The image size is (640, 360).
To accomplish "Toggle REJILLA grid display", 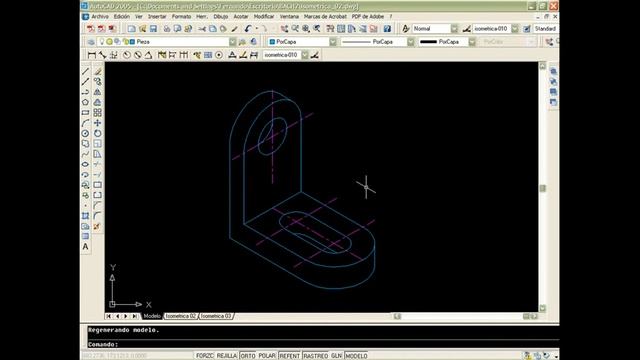I will tap(227, 356).
